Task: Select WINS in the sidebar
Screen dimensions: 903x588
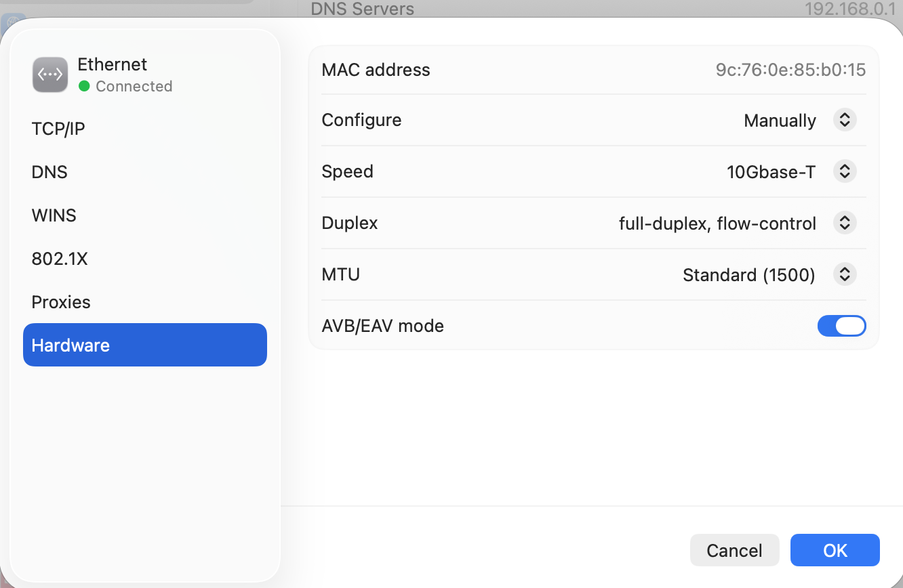Action: pyautogui.click(x=54, y=215)
